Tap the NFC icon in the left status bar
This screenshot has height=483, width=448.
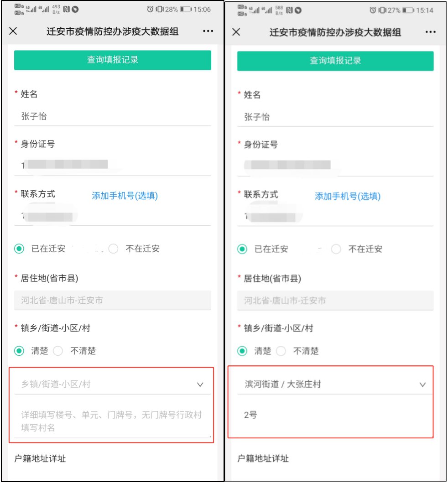(67, 9)
